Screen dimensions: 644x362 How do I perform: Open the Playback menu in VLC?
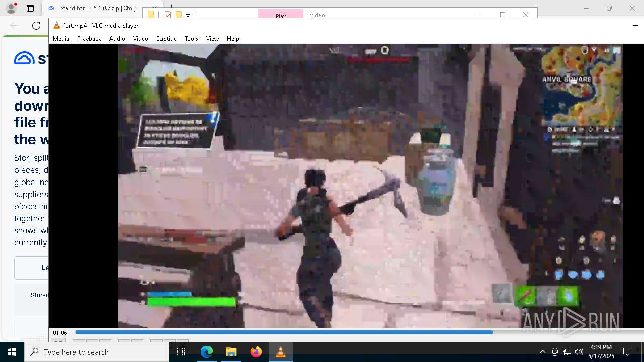coord(89,39)
